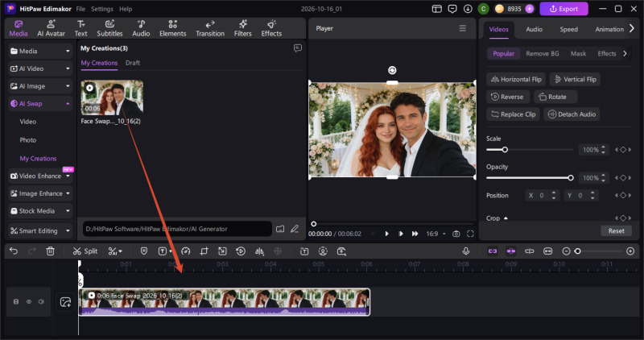Click the mirror flip icon in timeline toolbar
644x340 pixels.
coord(259,251)
